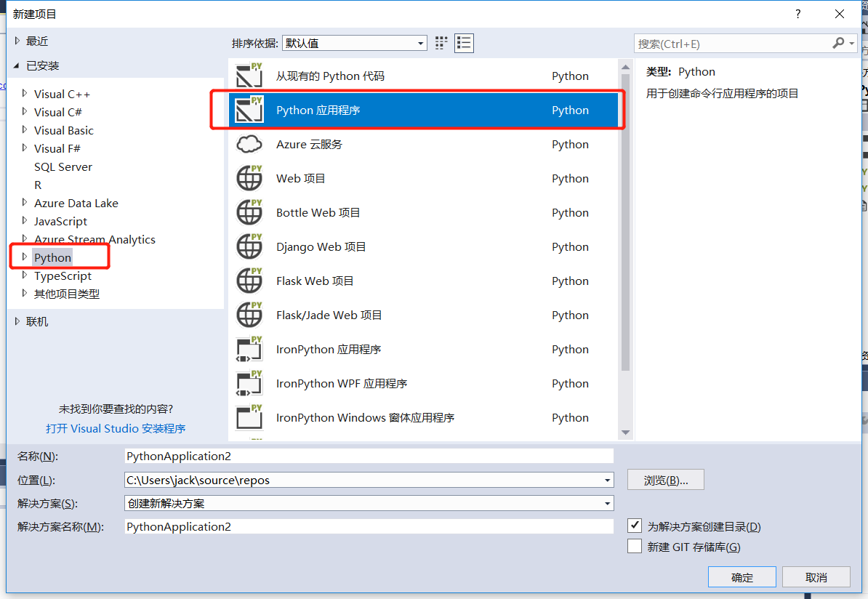Click 确定 to create the project
The image size is (868, 599).
pyautogui.click(x=742, y=577)
